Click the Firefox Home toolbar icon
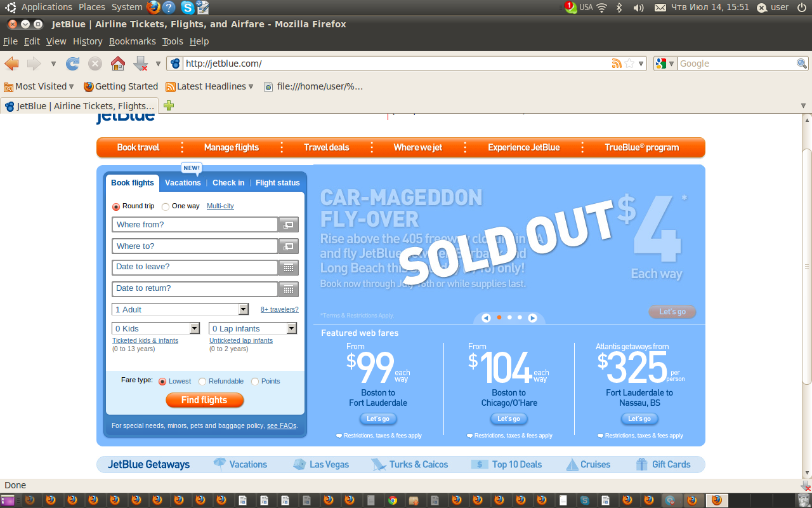Viewport: 812px width, 508px height. 117,63
